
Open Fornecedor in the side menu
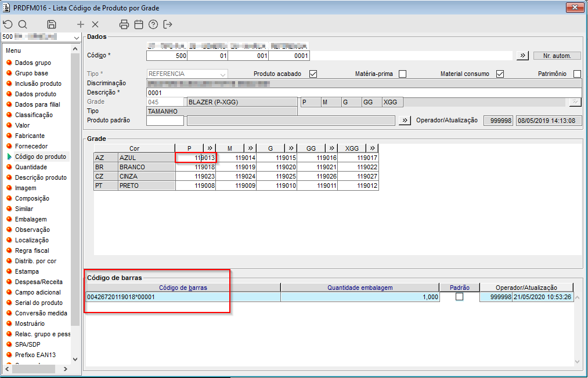(x=31, y=146)
